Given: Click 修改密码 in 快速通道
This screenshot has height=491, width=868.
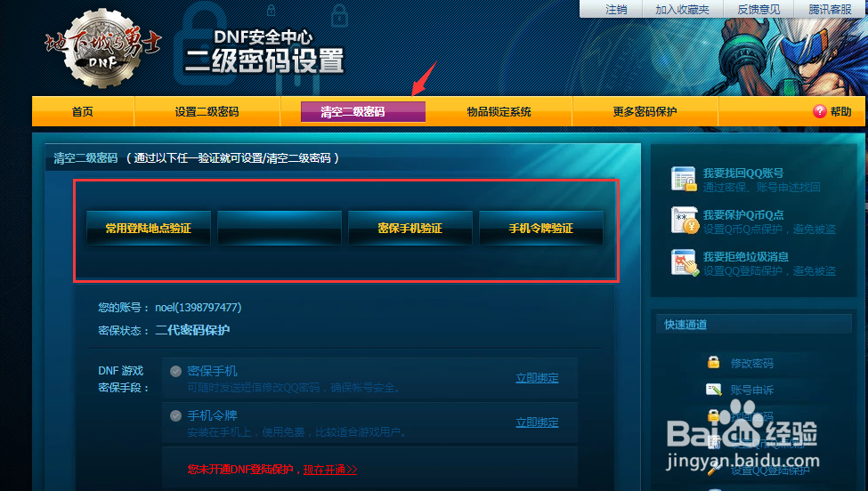Looking at the screenshot, I should [751, 363].
